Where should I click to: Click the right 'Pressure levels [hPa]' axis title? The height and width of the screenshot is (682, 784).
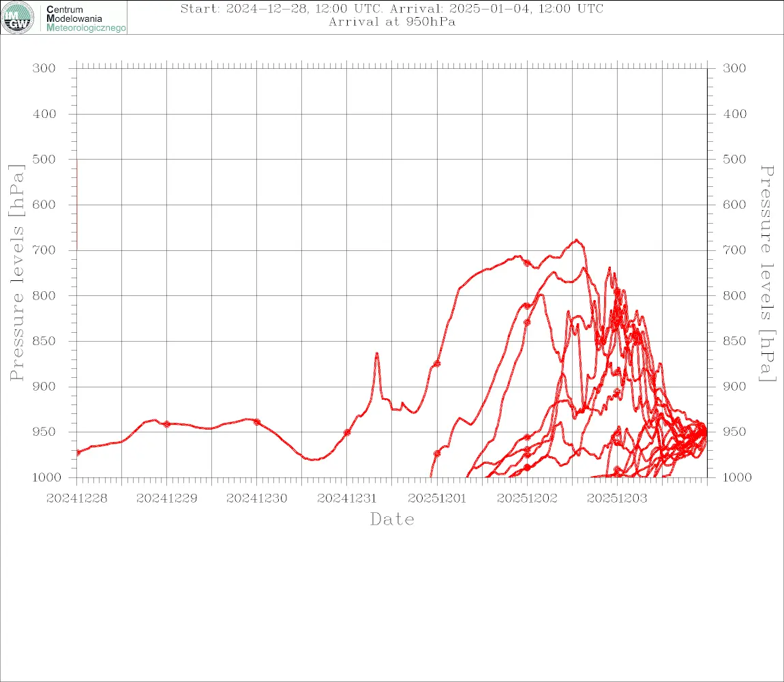[x=768, y=273]
